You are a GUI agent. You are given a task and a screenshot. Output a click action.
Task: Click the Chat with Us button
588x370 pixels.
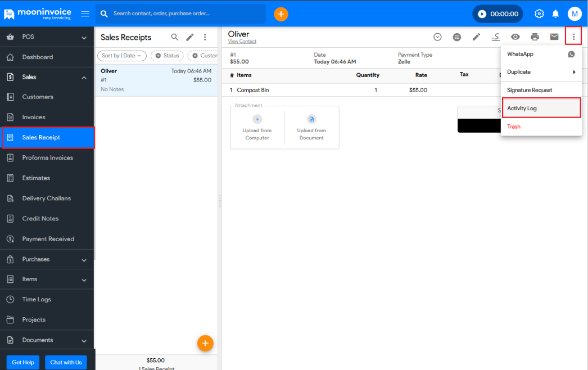pyautogui.click(x=66, y=362)
